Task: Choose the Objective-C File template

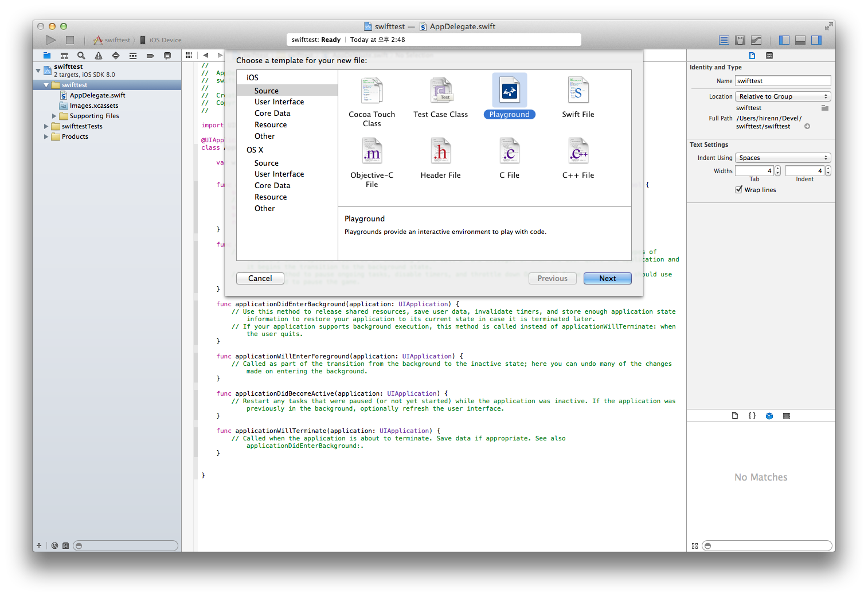Action: (x=372, y=162)
